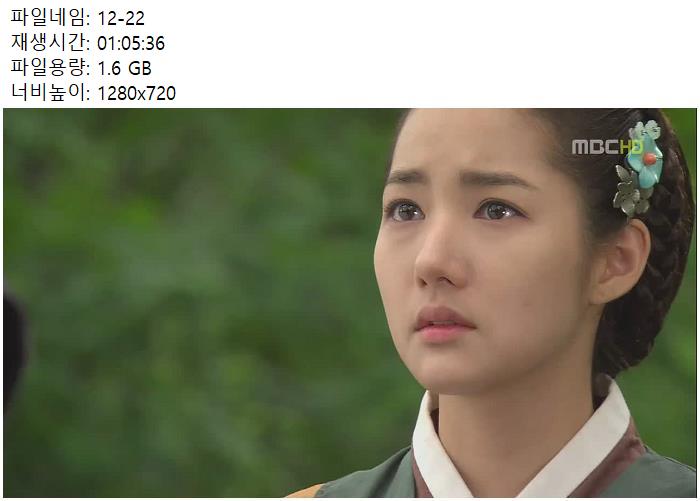
Task: Click the 재생시간 label
Action: pyautogui.click(x=48, y=43)
